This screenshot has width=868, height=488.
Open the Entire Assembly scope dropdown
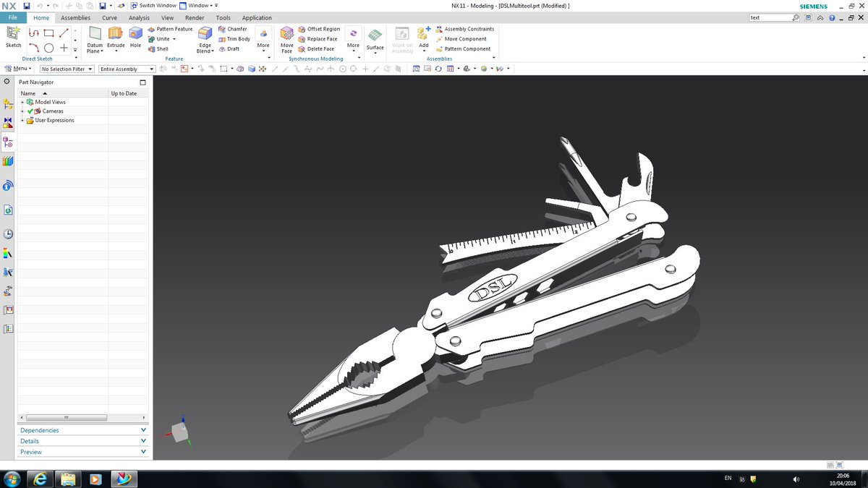pos(127,69)
